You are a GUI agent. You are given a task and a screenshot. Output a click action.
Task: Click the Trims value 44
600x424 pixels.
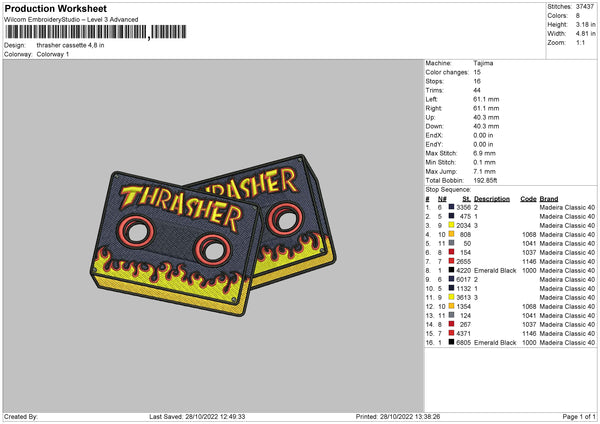click(x=477, y=90)
